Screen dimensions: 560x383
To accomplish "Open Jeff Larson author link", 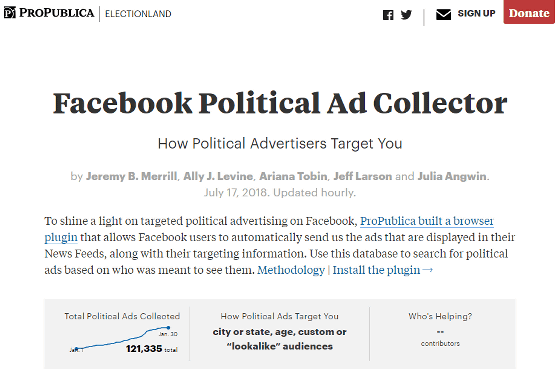I will tap(363, 176).
